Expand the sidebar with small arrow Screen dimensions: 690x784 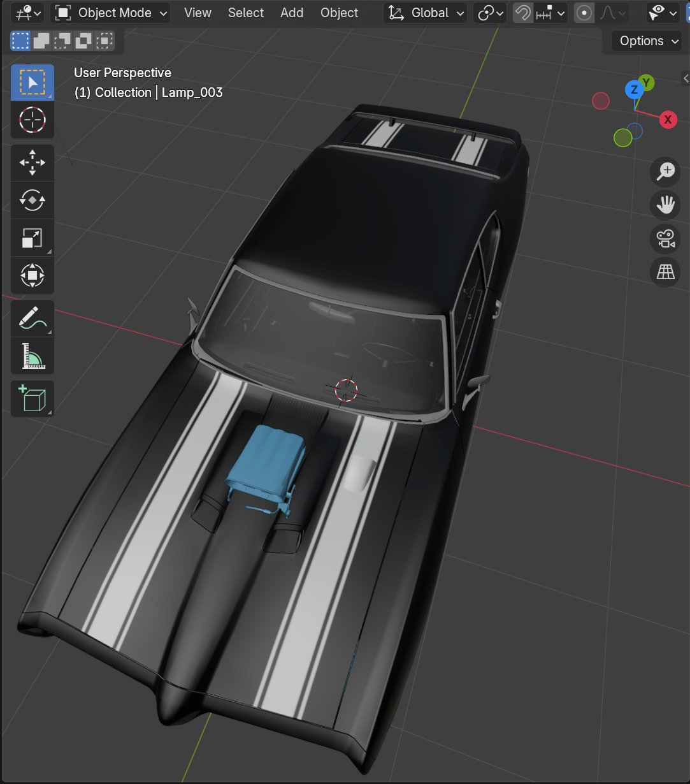click(x=686, y=78)
